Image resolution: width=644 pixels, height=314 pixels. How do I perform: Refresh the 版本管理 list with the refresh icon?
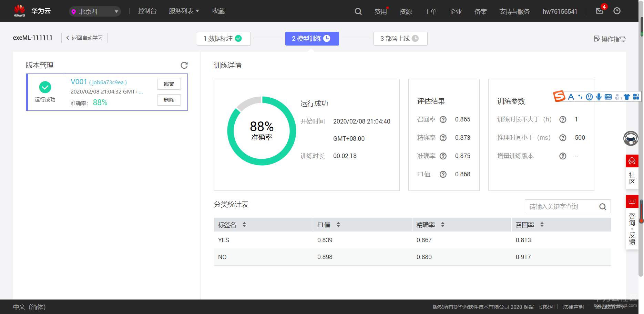[x=185, y=65]
